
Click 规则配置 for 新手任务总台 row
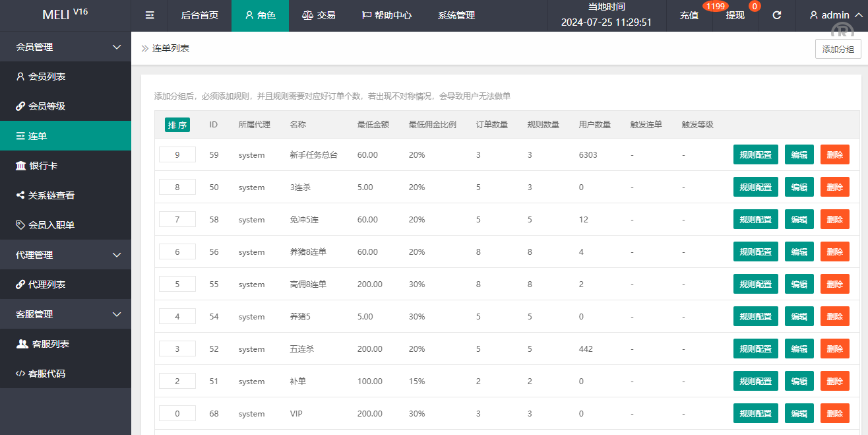pos(755,154)
